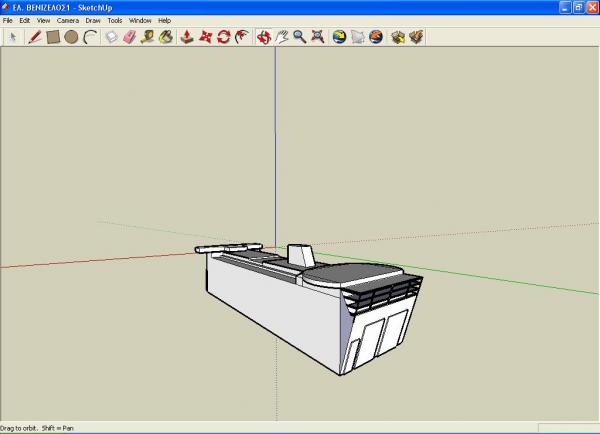Open the Window menu
The height and width of the screenshot is (434, 600).
(140, 20)
